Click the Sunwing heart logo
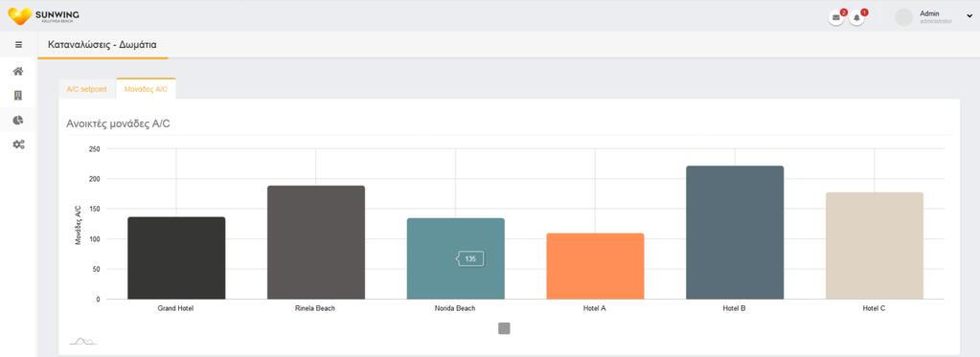980x357 pixels. click(19, 16)
